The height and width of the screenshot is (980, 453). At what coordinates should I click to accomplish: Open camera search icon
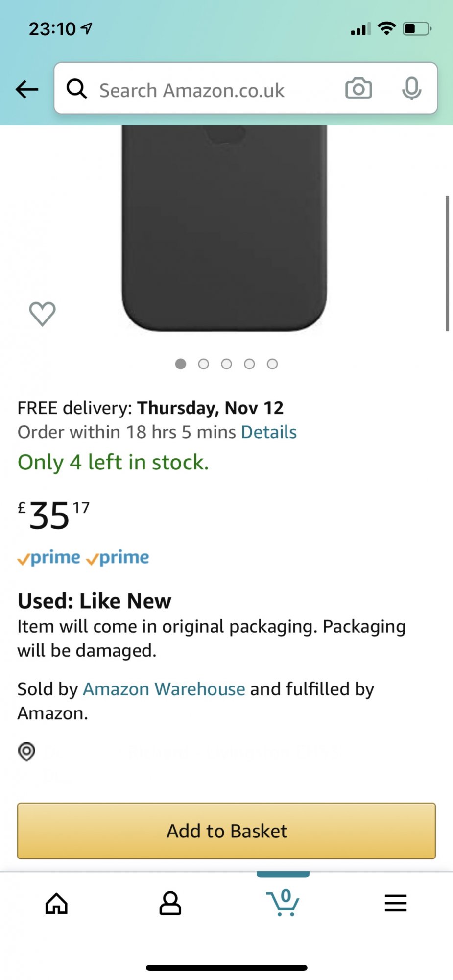pyautogui.click(x=358, y=89)
